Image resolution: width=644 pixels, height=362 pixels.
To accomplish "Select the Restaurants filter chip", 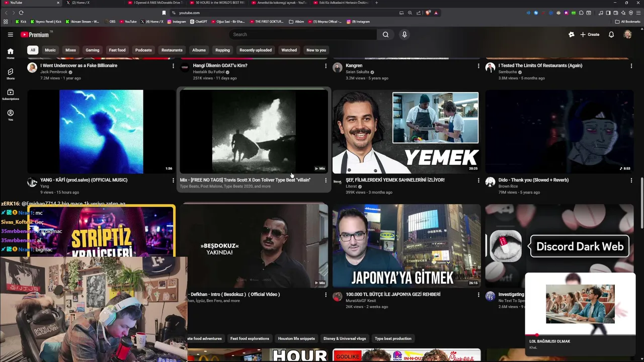I will pos(172,50).
